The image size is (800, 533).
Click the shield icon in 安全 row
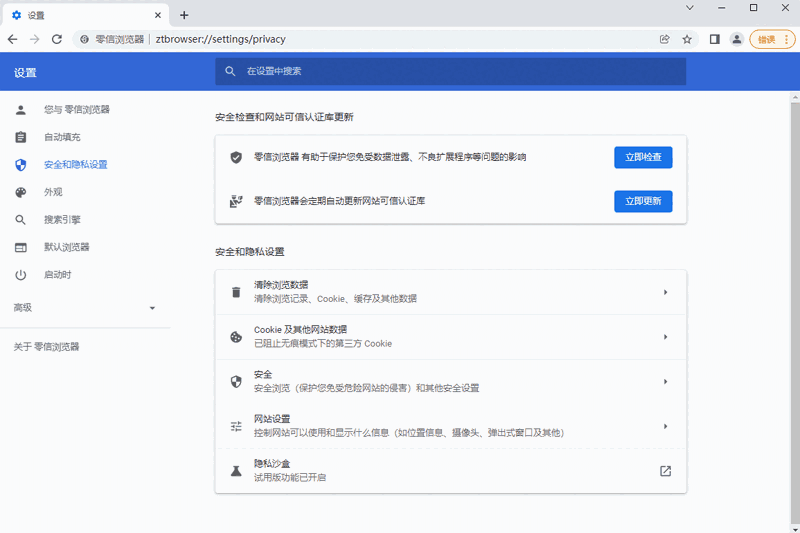(x=236, y=382)
